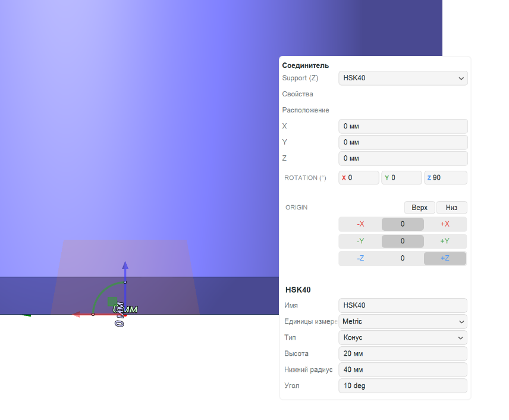Set origin to -Z

point(360,259)
